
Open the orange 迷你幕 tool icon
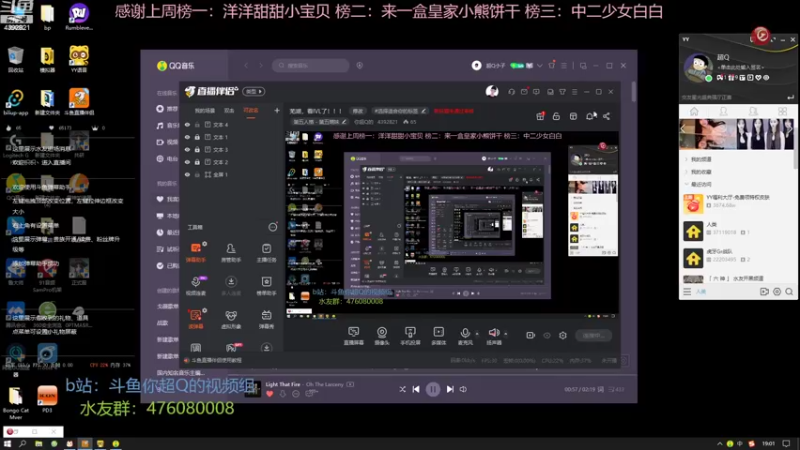(x=195, y=319)
